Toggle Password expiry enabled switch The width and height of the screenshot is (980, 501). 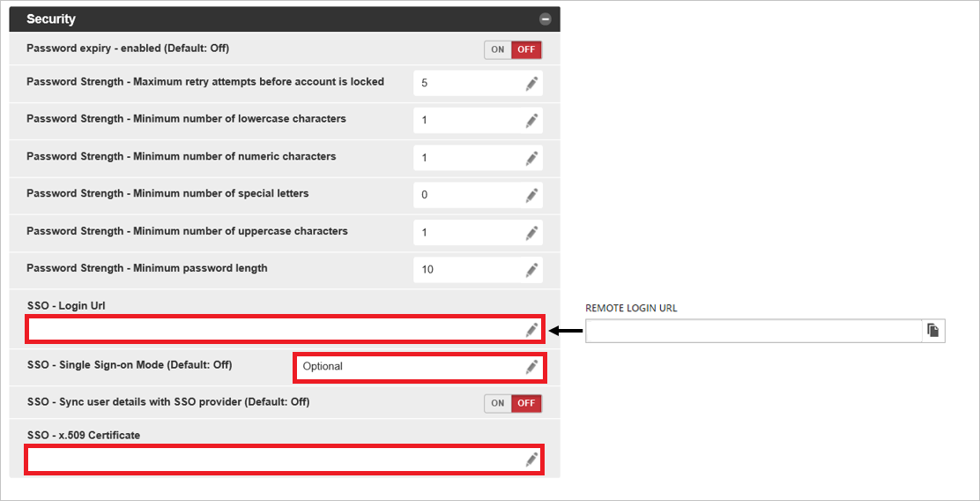(x=513, y=50)
